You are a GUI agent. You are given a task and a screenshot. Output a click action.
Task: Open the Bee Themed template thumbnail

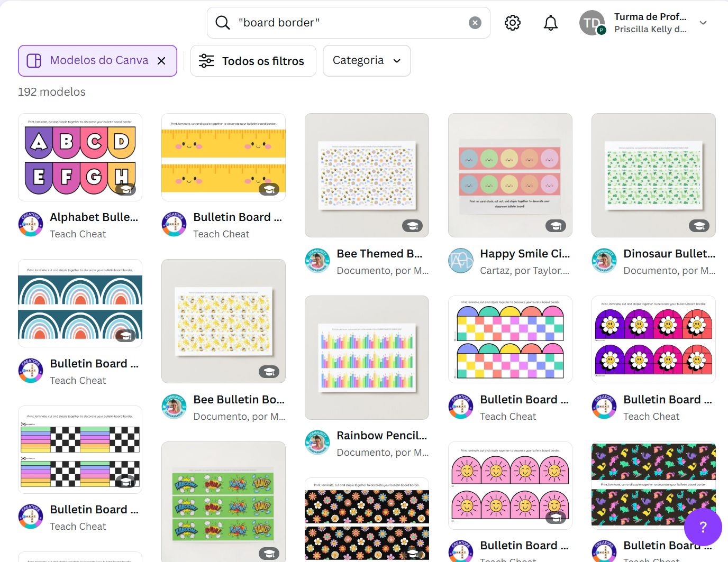[x=367, y=175]
